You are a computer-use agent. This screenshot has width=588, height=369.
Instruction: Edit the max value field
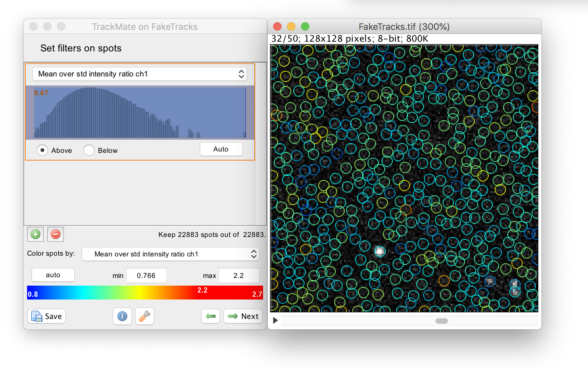pyautogui.click(x=239, y=276)
